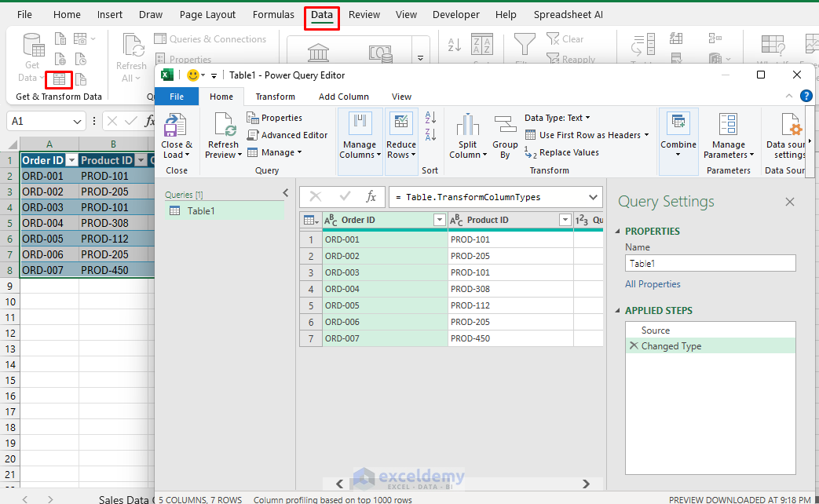Viewport: 819px width, 504px height.
Task: Open the Data Type: Text dropdown
Action: click(558, 118)
